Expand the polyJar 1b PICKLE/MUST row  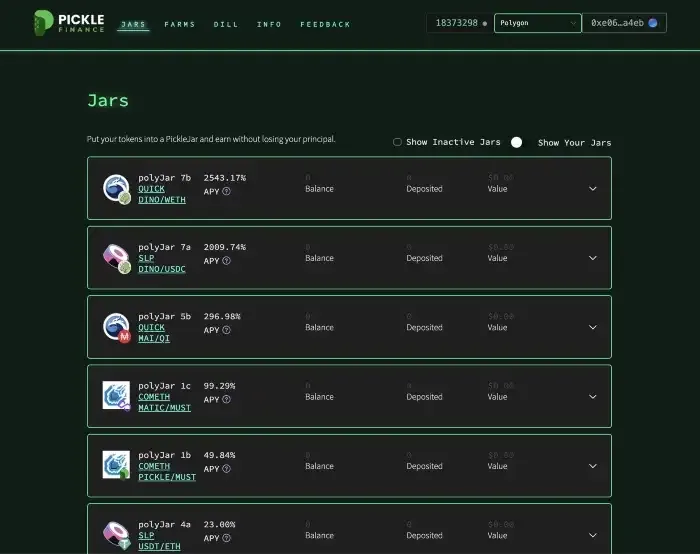(592, 466)
